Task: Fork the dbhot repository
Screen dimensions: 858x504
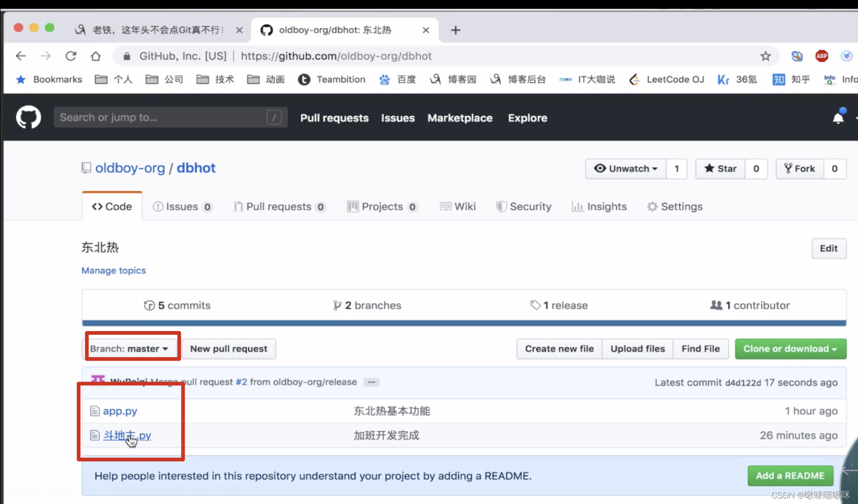Action: 800,169
